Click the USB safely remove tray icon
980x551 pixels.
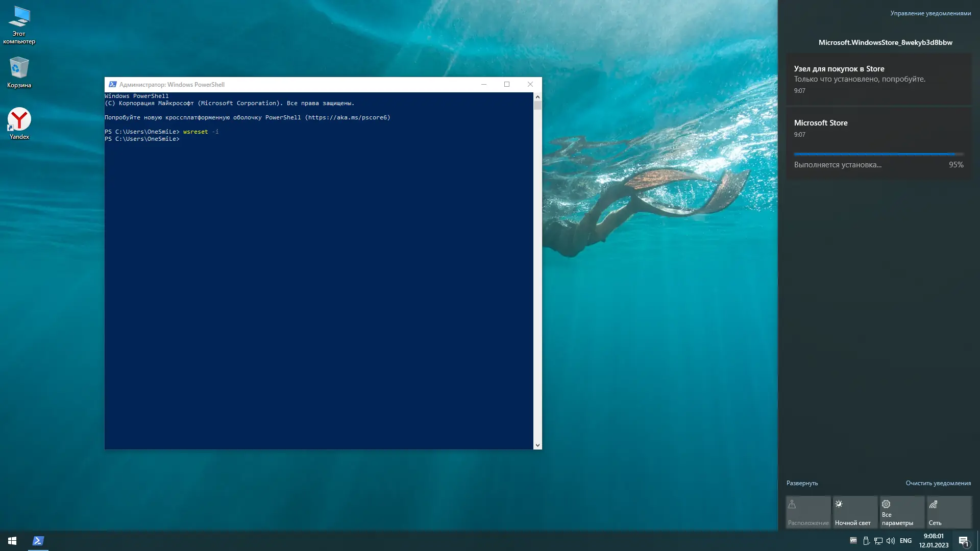(x=866, y=541)
